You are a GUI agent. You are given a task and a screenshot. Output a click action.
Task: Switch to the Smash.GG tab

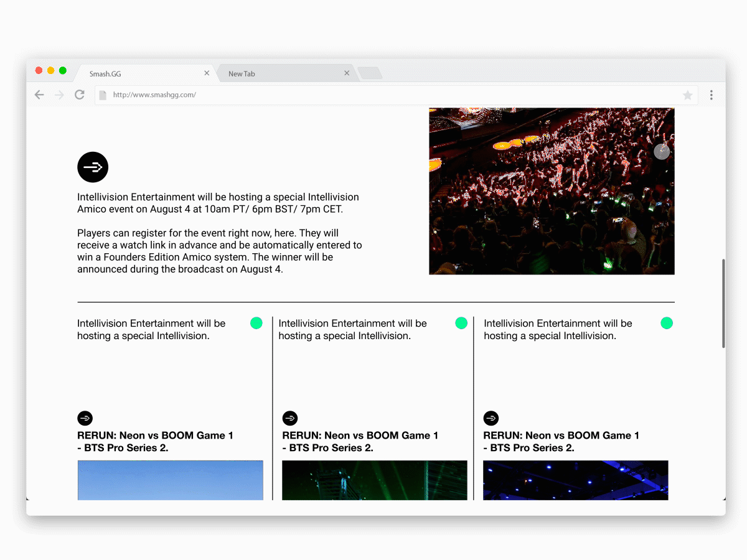click(144, 73)
